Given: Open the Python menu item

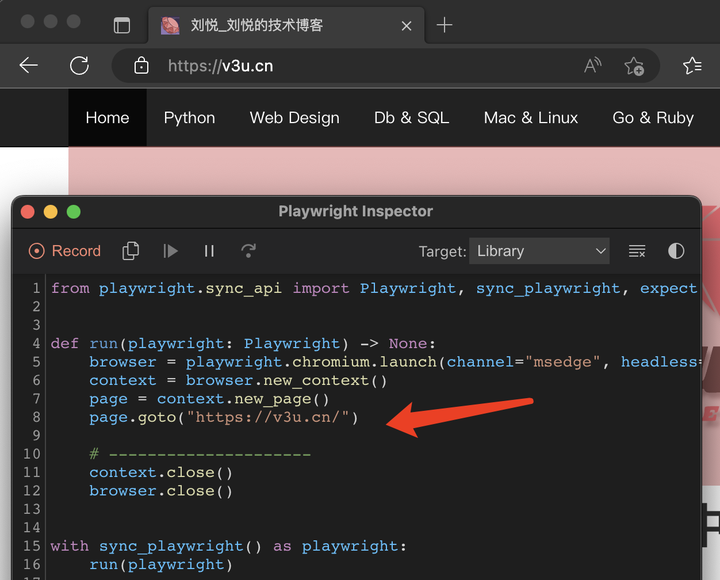Looking at the screenshot, I should pos(189,117).
